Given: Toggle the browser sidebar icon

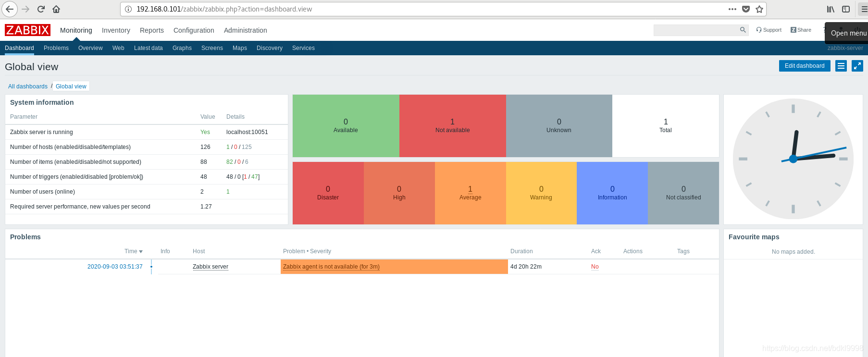Looking at the screenshot, I should pos(846,9).
